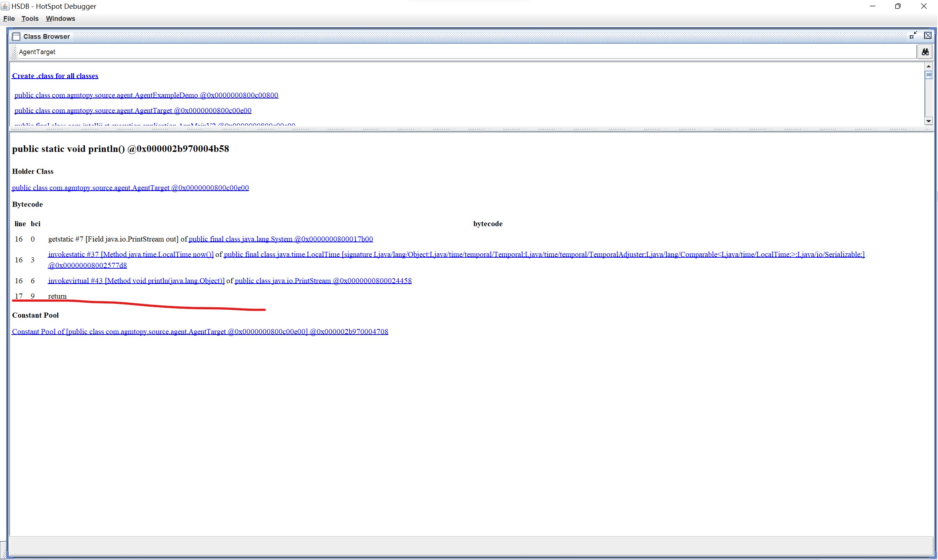Screen dimensions: 938x560
Task: Open the Tools menu
Action: pos(30,19)
